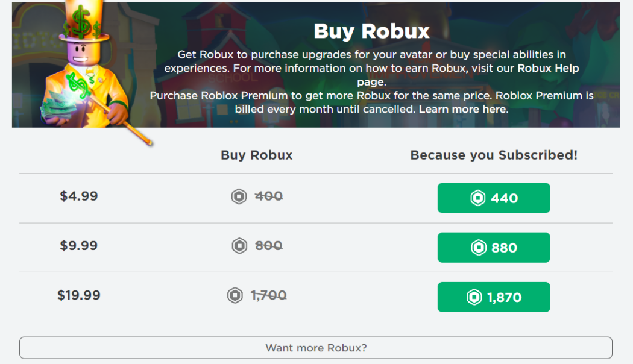Click the Robux icon in the 880 button
The width and height of the screenshot is (633, 364).
(x=478, y=248)
